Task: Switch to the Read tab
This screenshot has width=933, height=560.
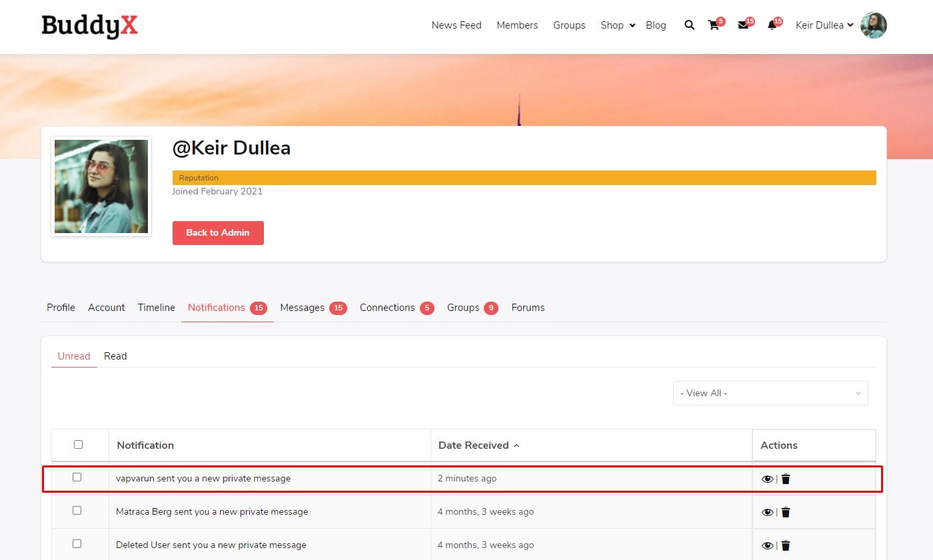Action: coord(115,356)
